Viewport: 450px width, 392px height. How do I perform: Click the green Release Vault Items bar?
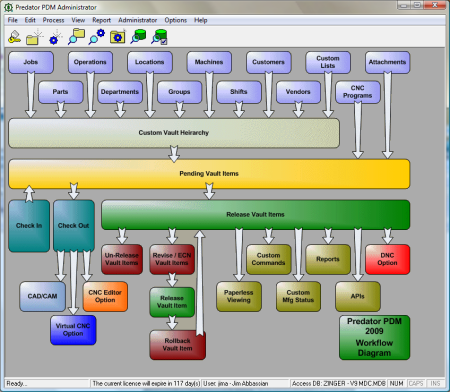(255, 215)
